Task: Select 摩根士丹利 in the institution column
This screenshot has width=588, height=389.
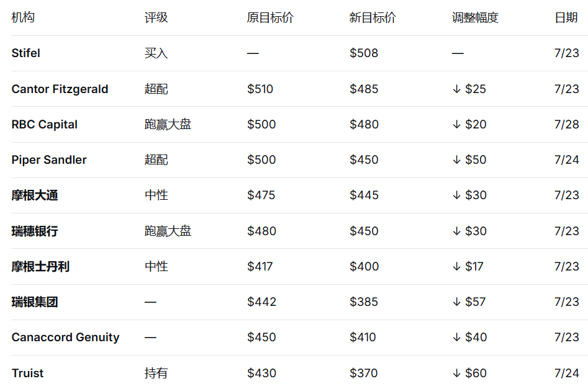Action: tap(40, 266)
